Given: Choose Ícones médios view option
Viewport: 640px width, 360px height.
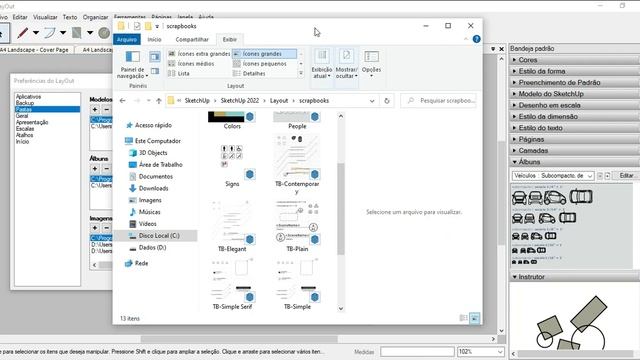Looking at the screenshot, I should [x=191, y=64].
